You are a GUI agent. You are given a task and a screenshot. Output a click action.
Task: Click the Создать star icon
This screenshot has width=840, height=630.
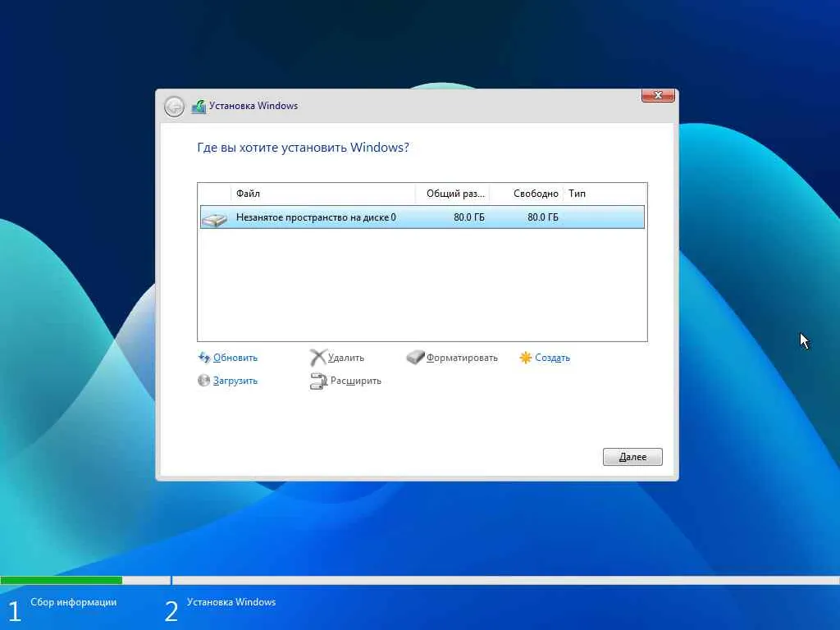click(526, 358)
